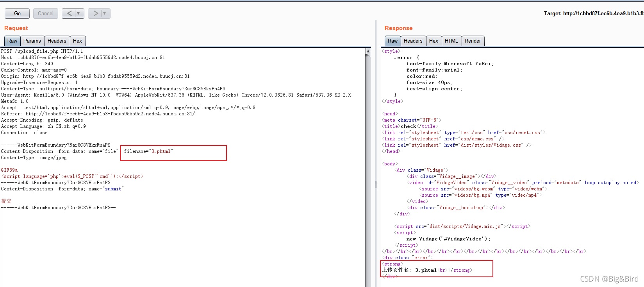The height and width of the screenshot is (287, 644).
Task: Click the Content-Length: 340 line
Action: 27,64
